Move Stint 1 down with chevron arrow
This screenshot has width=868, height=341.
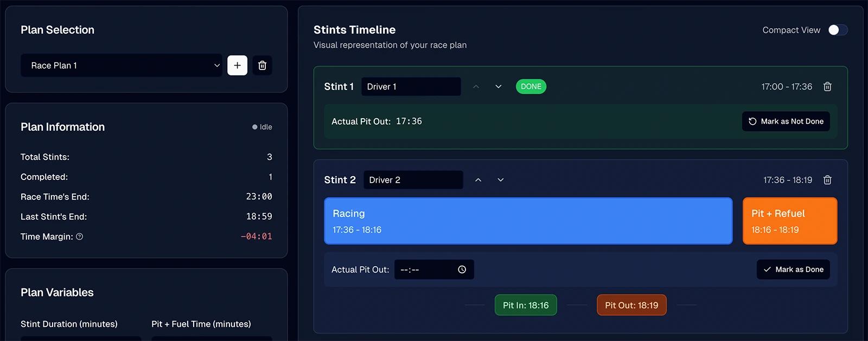click(499, 87)
